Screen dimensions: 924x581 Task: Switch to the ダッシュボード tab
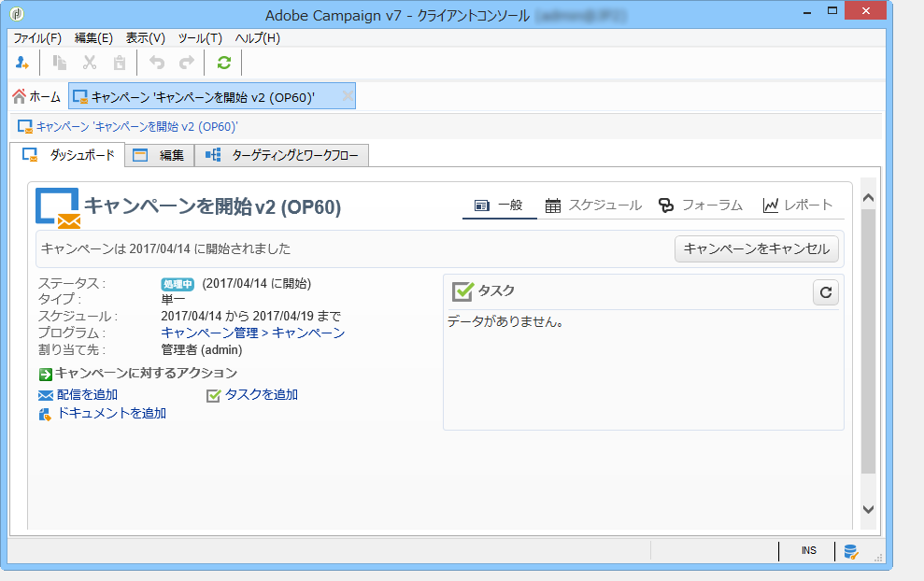68,155
